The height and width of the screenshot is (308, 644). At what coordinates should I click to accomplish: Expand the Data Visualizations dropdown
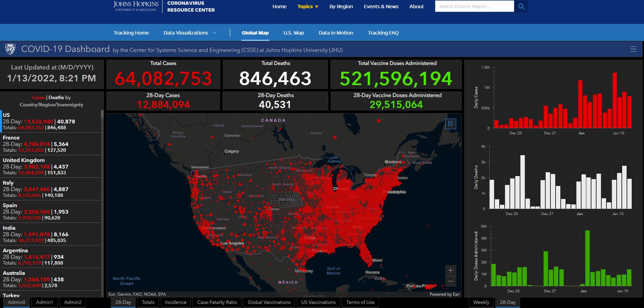(x=190, y=33)
